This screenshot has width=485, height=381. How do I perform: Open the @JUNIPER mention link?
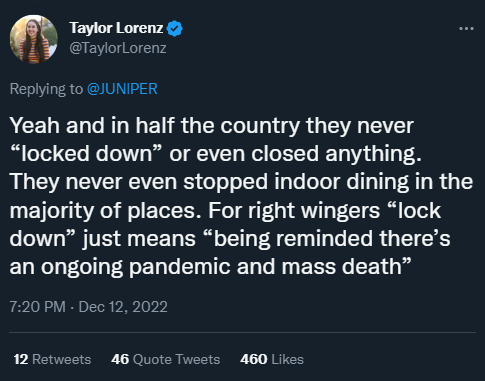(x=122, y=89)
